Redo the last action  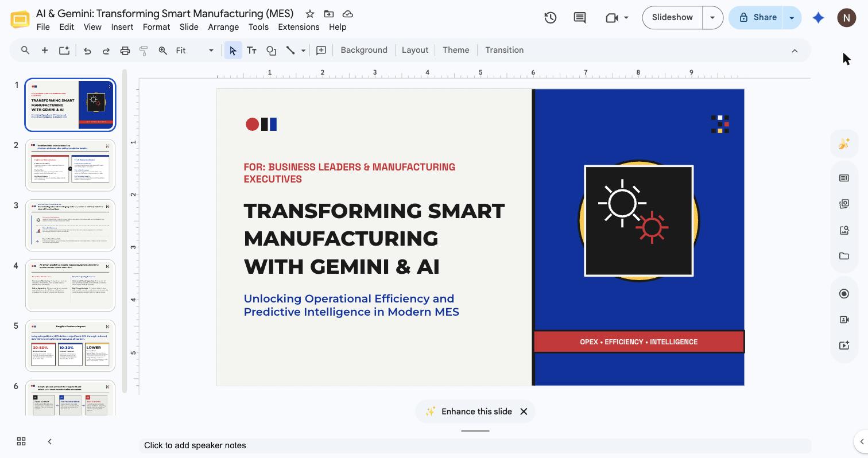point(106,51)
